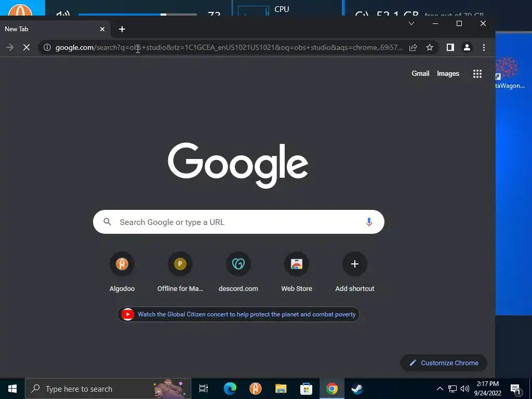532x399 pixels.
Task: Open a new tab with plus button
Action: [x=122, y=29]
